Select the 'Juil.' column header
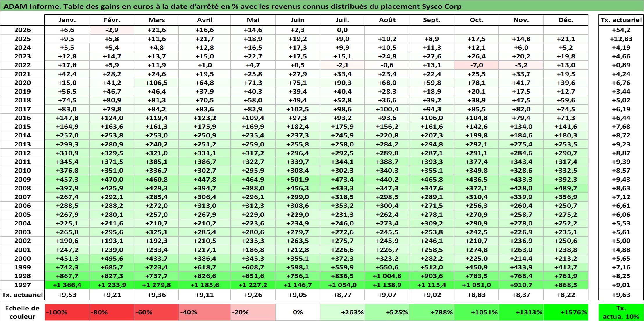The height and width of the screenshot is (321, 644). click(343, 20)
